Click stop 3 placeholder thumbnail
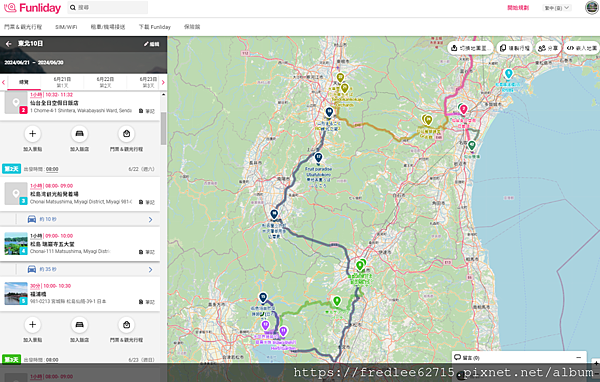Viewport: 600px width, 382px height. 16,193
